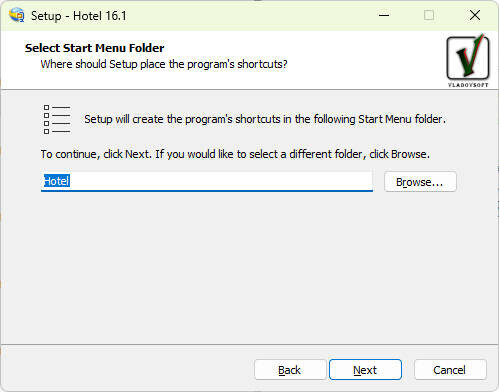Click the Select Start Menu Folder heading
Viewport: 499px width, 392px height.
tap(95, 48)
